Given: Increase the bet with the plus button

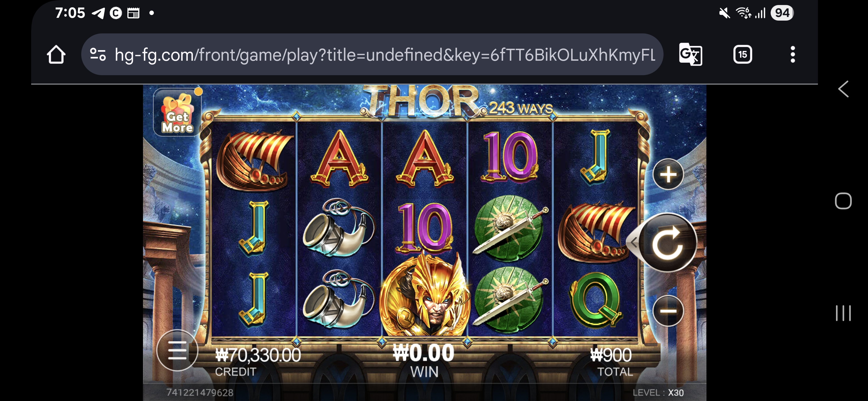Looking at the screenshot, I should 668,174.
